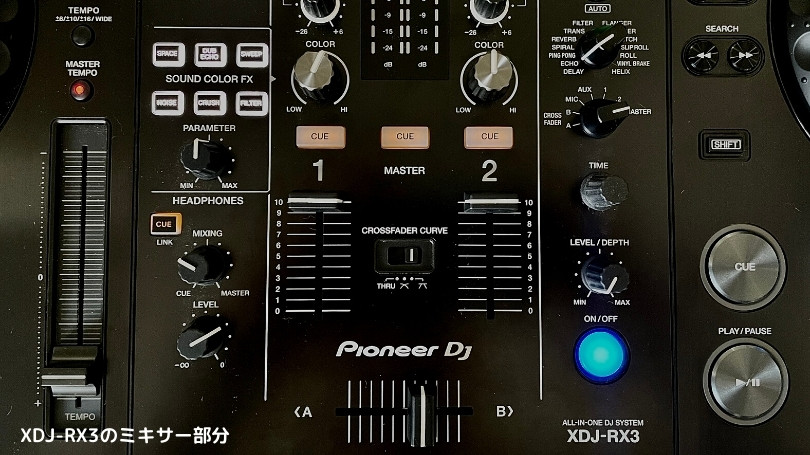The image size is (810, 455).
Task: Click the XDJ-RX3 model label
Action: coord(603,437)
